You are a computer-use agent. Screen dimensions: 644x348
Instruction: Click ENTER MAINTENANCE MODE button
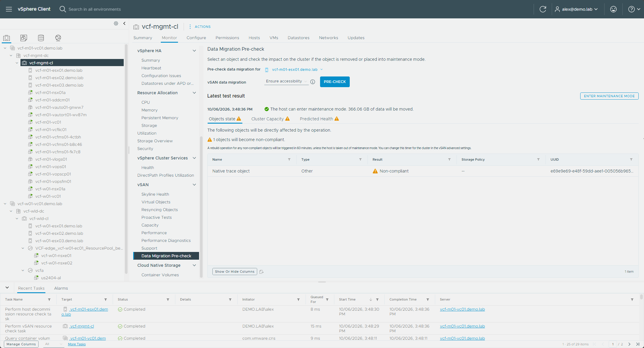pyautogui.click(x=609, y=96)
